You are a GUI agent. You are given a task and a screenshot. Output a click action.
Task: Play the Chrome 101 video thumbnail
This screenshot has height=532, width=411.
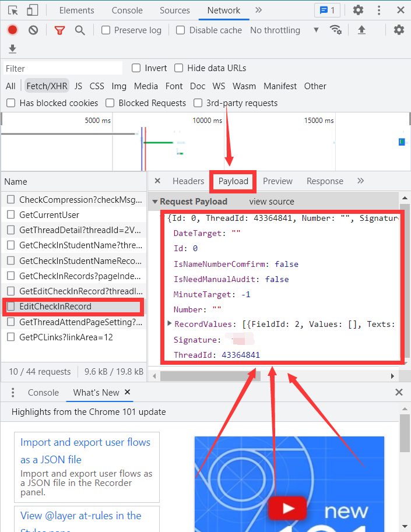(288, 508)
